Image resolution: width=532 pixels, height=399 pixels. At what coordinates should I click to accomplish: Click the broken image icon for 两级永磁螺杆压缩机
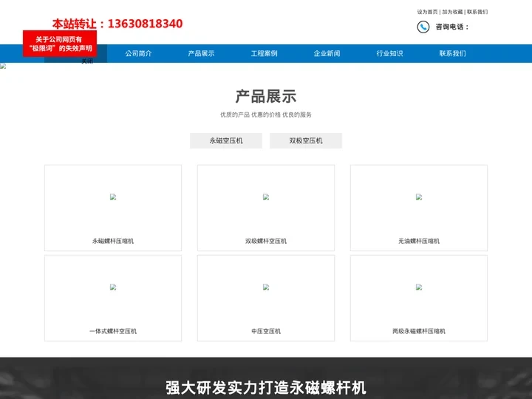coord(419,287)
